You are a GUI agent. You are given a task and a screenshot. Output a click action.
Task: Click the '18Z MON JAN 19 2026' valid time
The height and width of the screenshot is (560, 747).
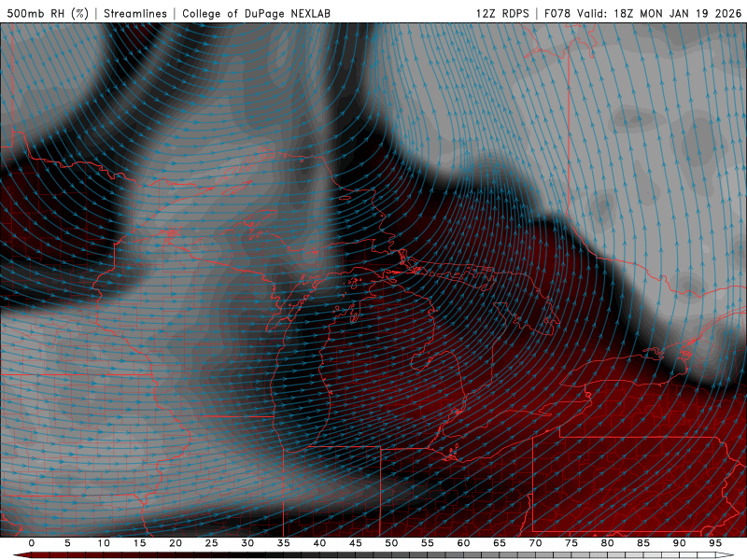point(678,13)
